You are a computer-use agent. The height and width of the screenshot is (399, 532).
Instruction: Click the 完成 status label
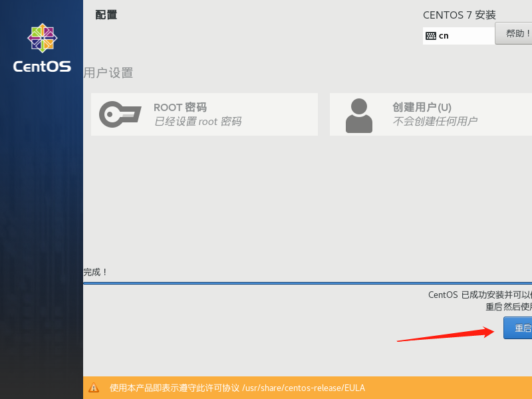(95, 272)
